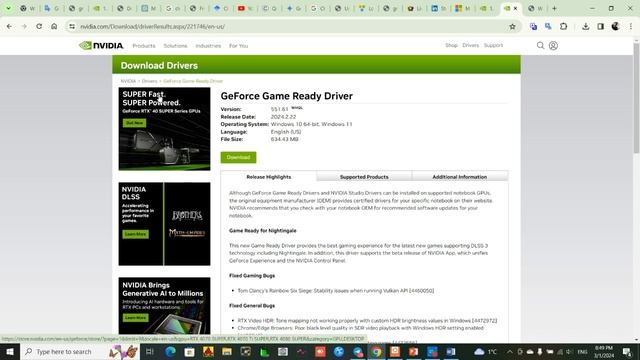The height and width of the screenshot is (360, 640).
Task: Open the notification center icon
Action: 627,351
